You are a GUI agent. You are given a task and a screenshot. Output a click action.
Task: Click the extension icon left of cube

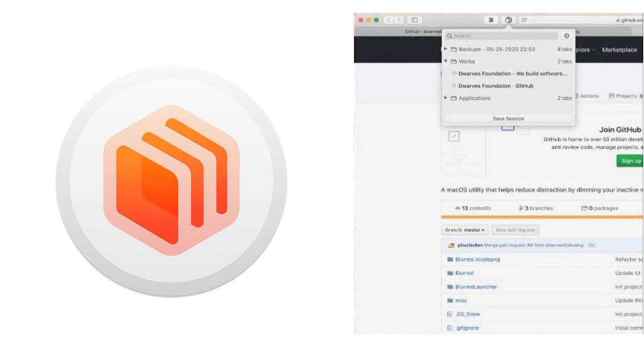(491, 20)
